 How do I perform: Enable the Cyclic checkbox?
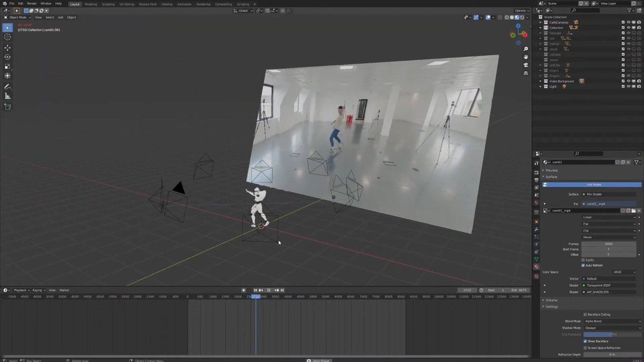click(x=584, y=260)
